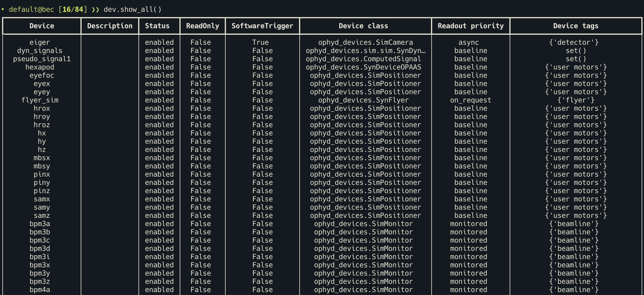The width and height of the screenshot is (644, 295).
Task: Select the hy device name
Action: pos(42,141)
